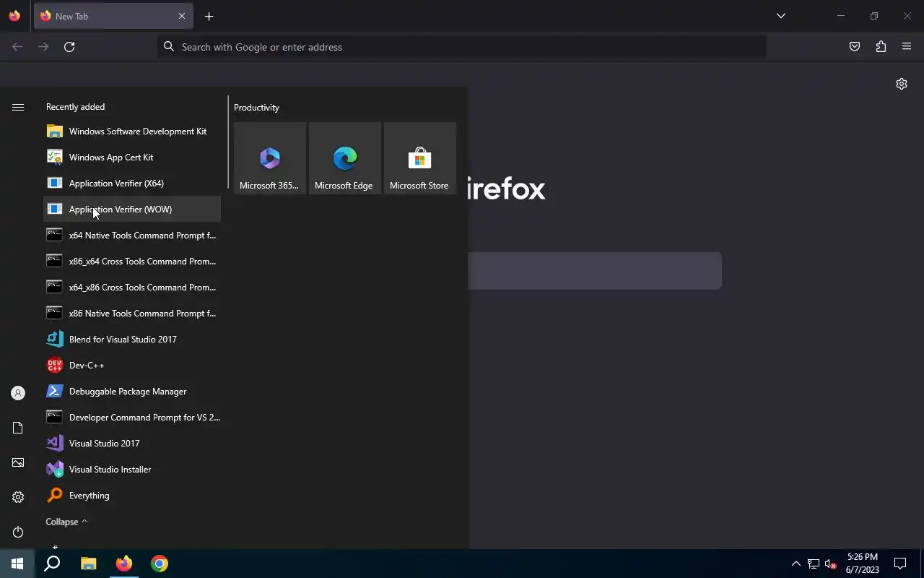Click the Firefox new tab search box

point(595,271)
